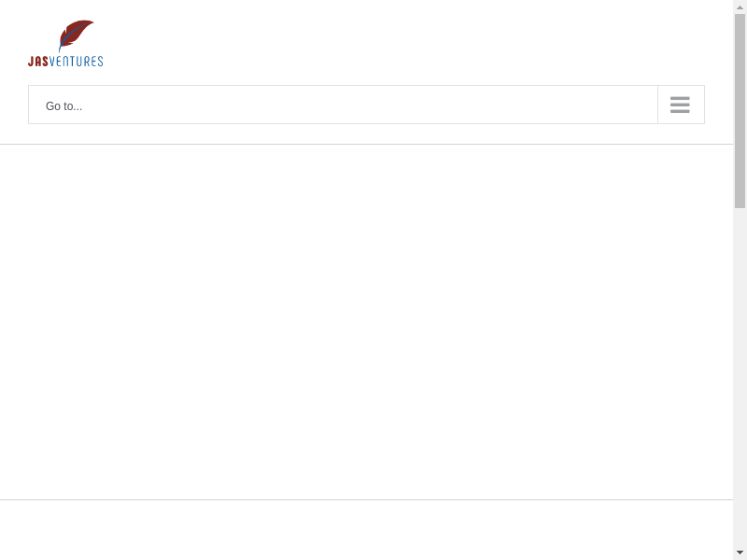
Task: Tap the three-line menu toggle button
Action: point(681,105)
